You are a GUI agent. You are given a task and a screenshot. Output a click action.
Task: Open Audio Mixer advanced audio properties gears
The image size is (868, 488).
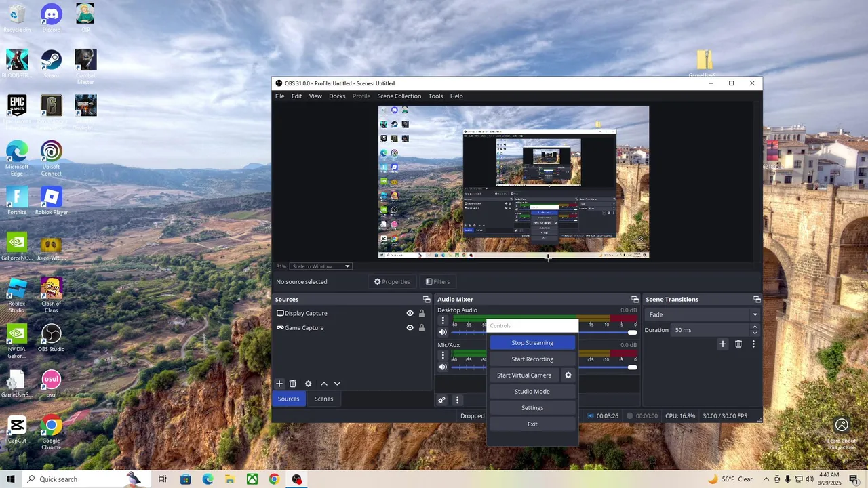point(441,400)
